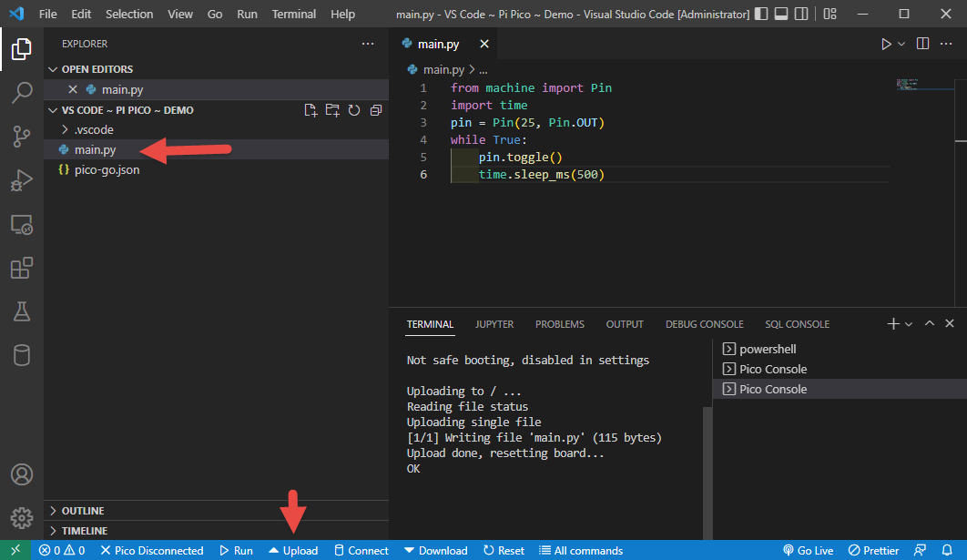Open the Search view in activity bar
The width and height of the screenshot is (967, 560).
(x=21, y=92)
